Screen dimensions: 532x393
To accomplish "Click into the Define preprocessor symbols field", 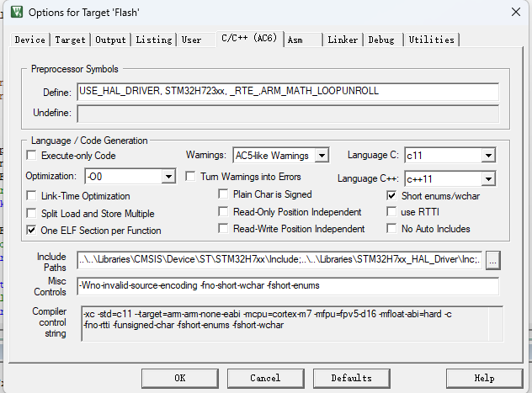I will [287, 92].
